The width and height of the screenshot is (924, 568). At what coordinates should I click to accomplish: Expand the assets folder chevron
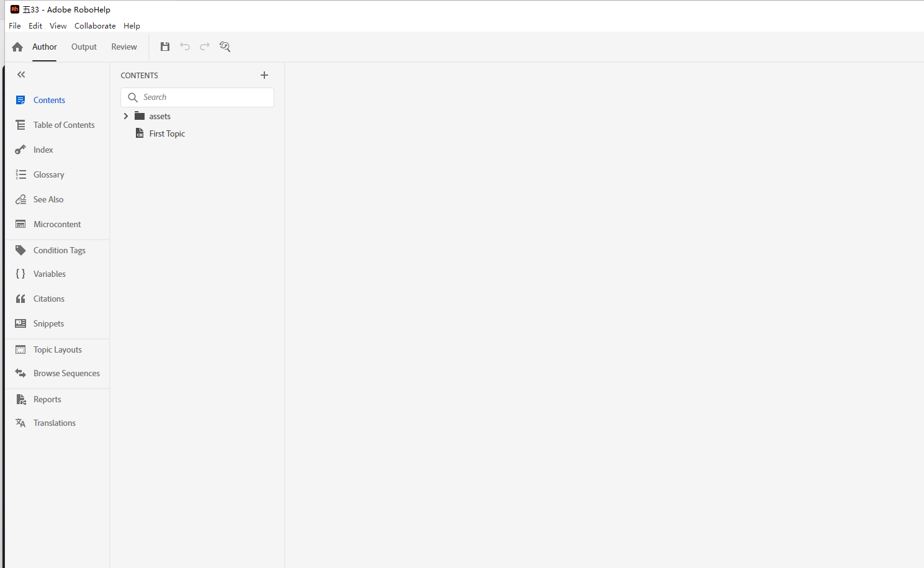point(126,116)
